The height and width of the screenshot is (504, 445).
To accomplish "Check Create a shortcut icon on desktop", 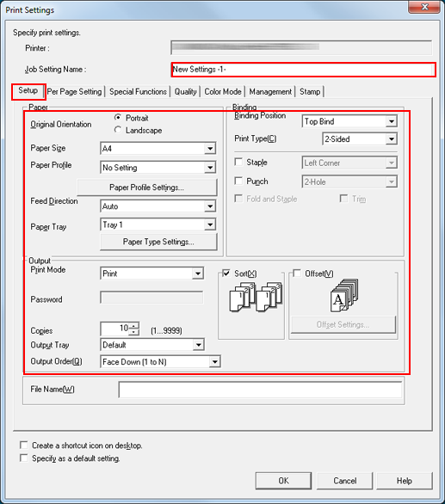I will click(23, 445).
